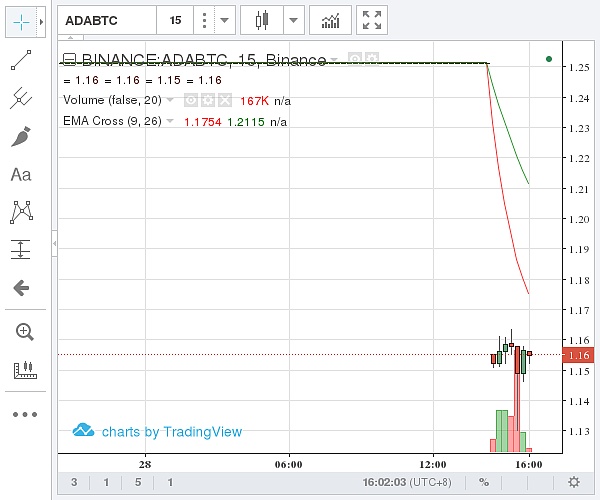Expand cursor tool options arrow
The width and height of the screenshot is (600, 500).
41,22
